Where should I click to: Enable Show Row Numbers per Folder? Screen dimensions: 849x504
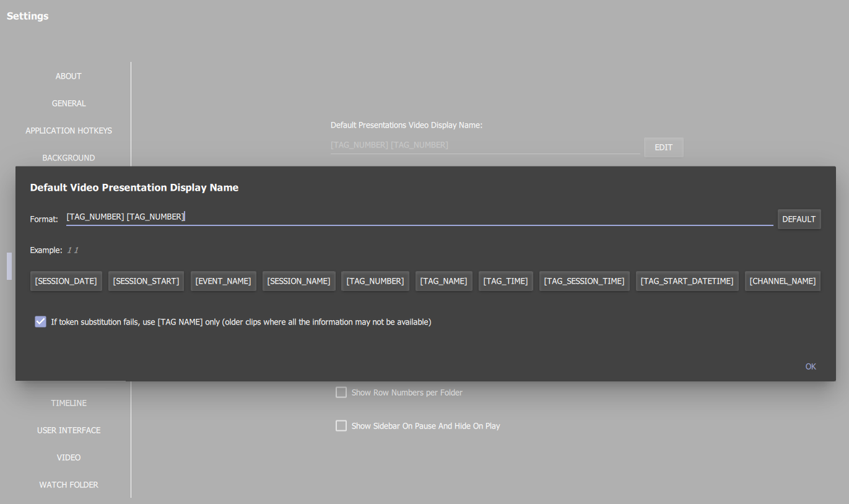point(341,392)
